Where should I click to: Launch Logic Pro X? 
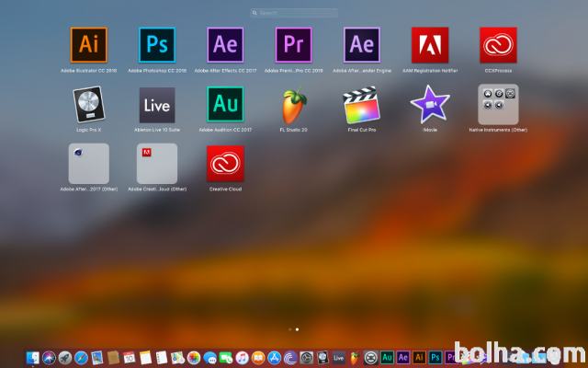click(x=88, y=105)
